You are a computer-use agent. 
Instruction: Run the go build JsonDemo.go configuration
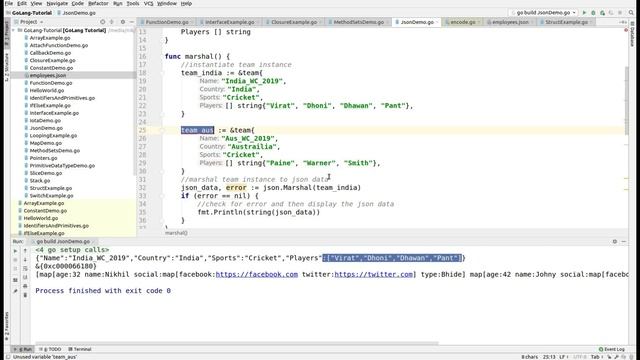click(x=584, y=13)
